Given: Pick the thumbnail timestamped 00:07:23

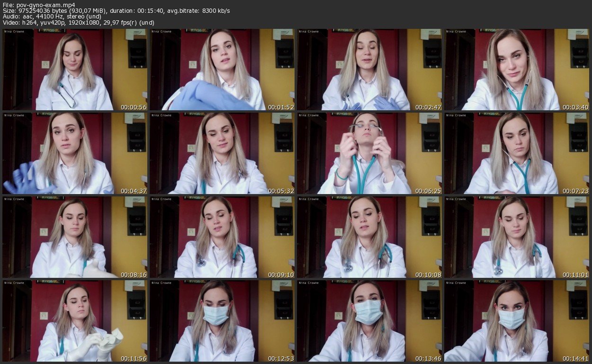Looking at the screenshot, I should click(x=517, y=153).
